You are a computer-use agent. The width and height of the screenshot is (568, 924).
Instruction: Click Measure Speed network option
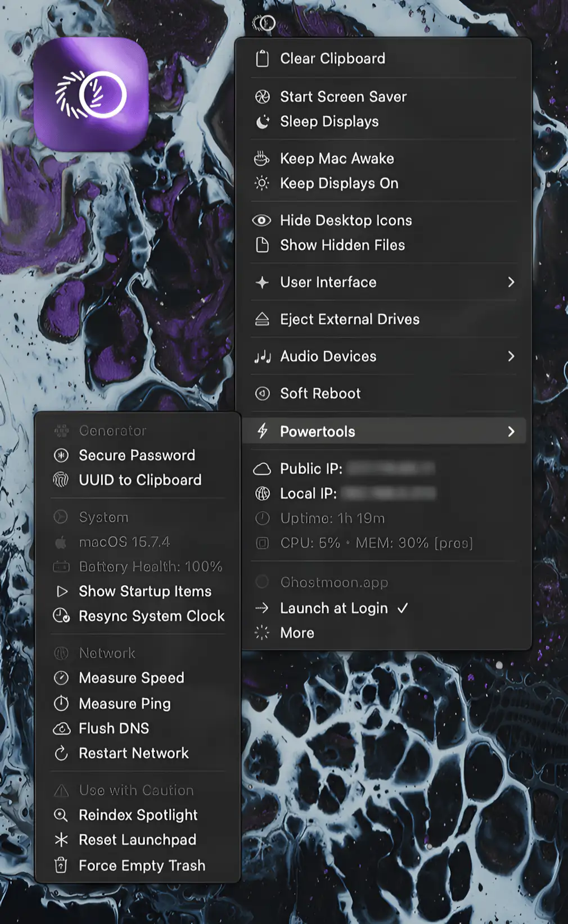pos(131,678)
